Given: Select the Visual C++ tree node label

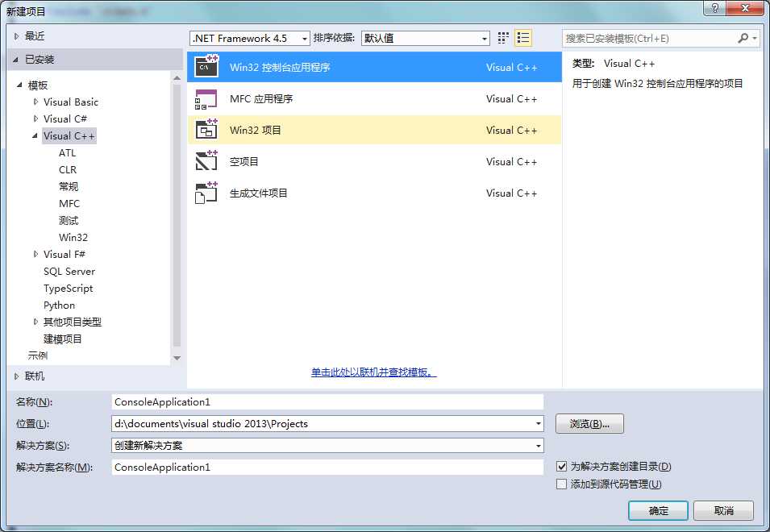Looking at the screenshot, I should (69, 136).
